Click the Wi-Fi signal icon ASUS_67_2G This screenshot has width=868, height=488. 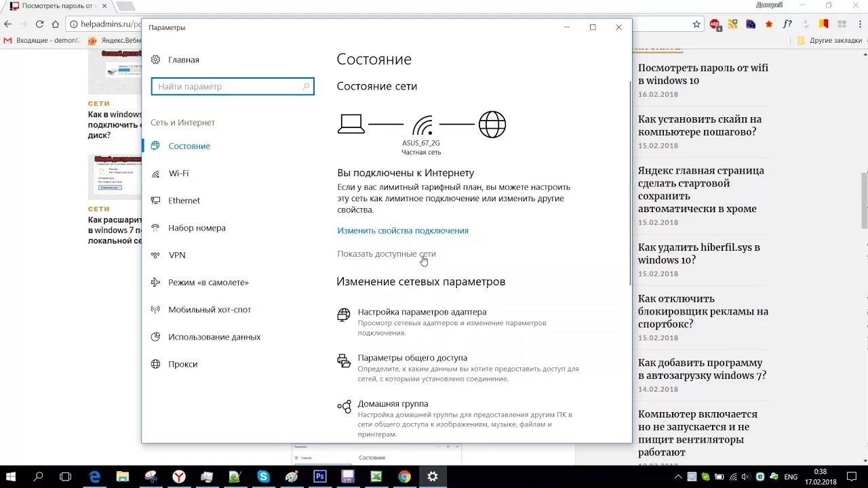point(422,125)
